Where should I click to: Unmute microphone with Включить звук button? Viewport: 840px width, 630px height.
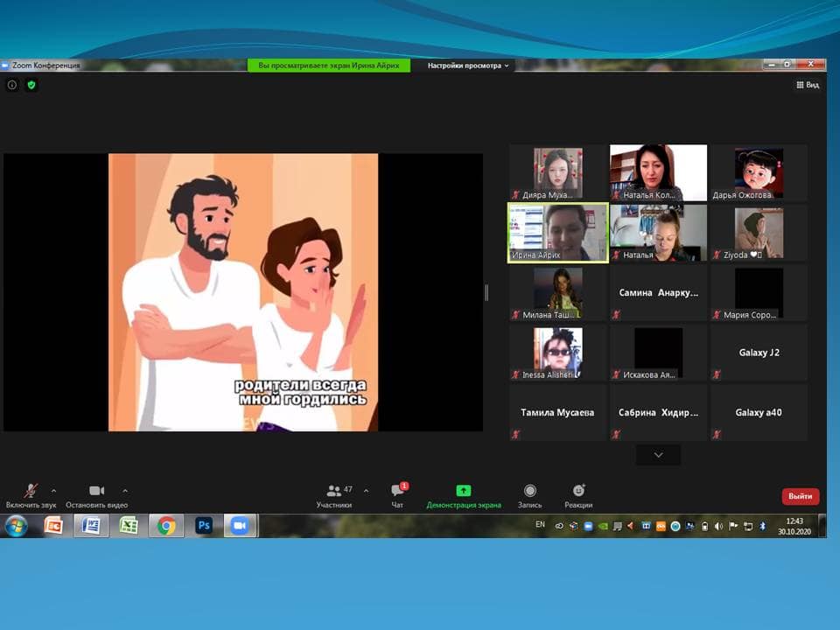tap(31, 495)
